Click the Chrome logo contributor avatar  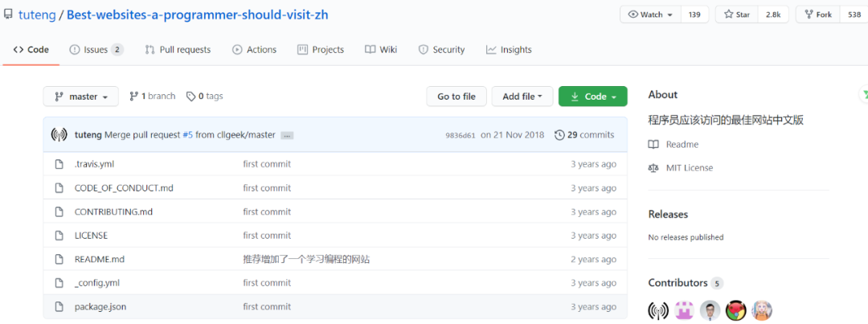[735, 310]
